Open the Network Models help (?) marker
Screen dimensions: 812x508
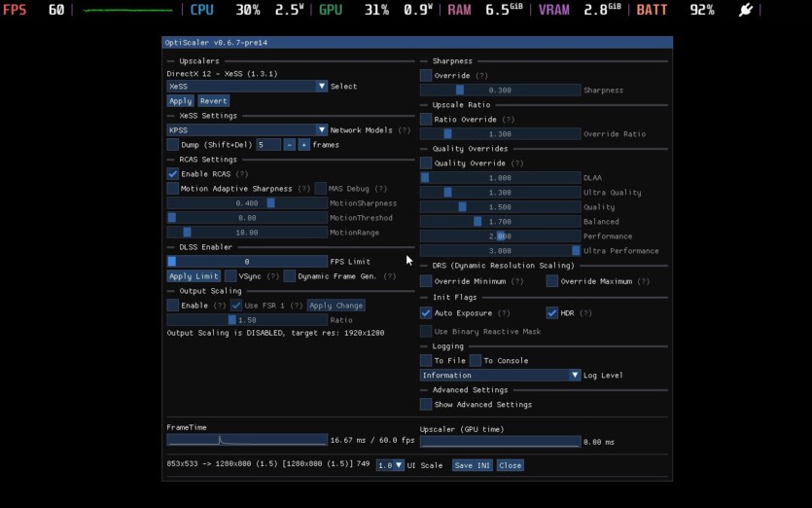[x=404, y=130]
